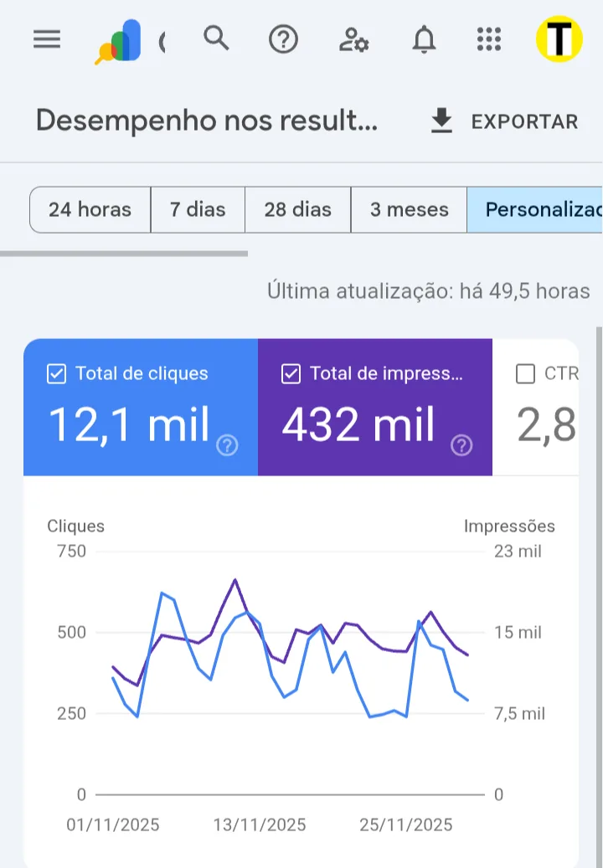Uncheck Total de cliques checkbox

[56, 374]
